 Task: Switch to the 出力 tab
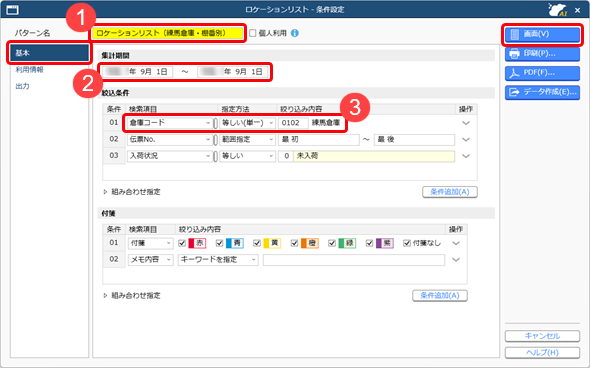tap(23, 86)
